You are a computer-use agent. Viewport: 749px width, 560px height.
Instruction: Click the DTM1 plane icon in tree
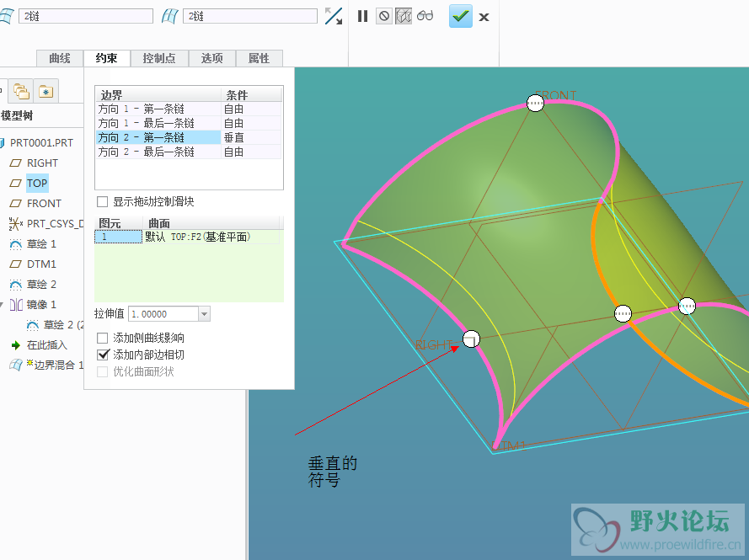point(16,264)
